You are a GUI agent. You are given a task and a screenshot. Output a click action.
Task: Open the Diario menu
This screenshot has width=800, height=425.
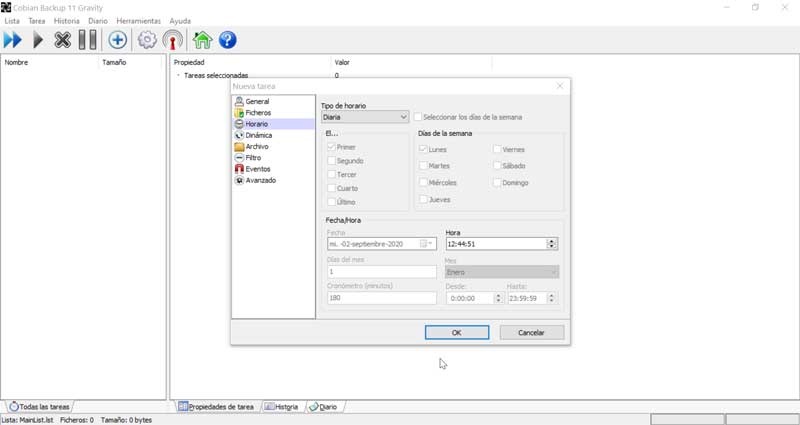[97, 21]
